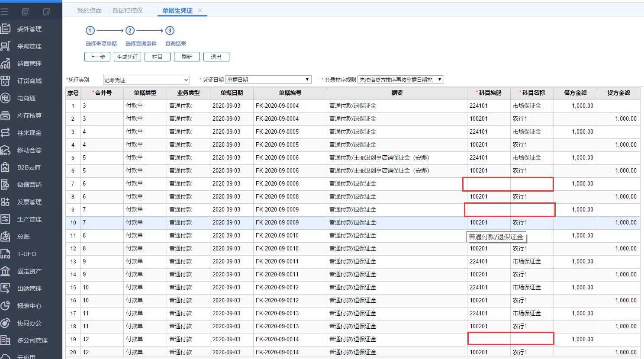Click the search icon in sidebar header
The image size is (644, 359).
point(26,12)
